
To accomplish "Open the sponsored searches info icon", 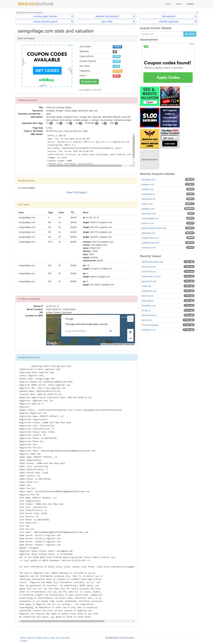I will pyautogui.click(x=197, y=13).
